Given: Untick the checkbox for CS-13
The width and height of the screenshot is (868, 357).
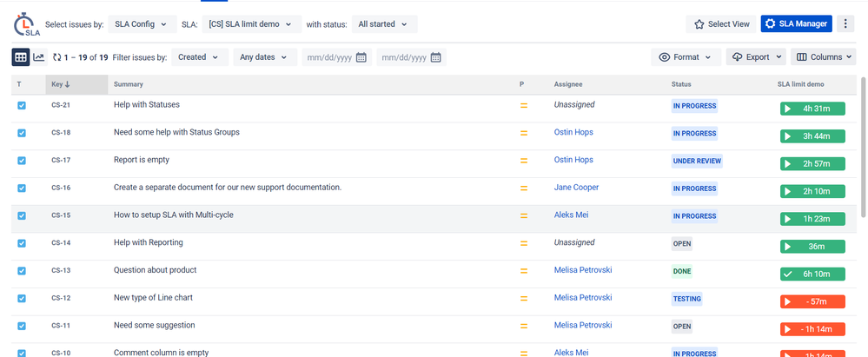Looking at the screenshot, I should (22, 271).
